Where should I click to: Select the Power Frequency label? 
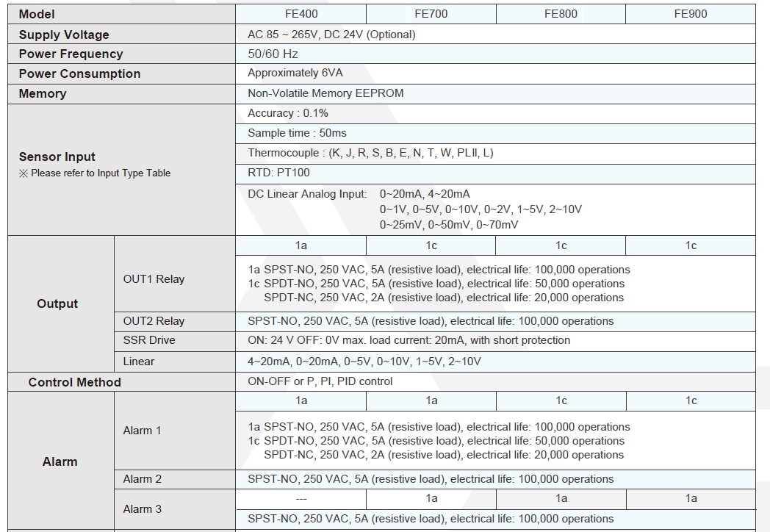tap(71, 54)
